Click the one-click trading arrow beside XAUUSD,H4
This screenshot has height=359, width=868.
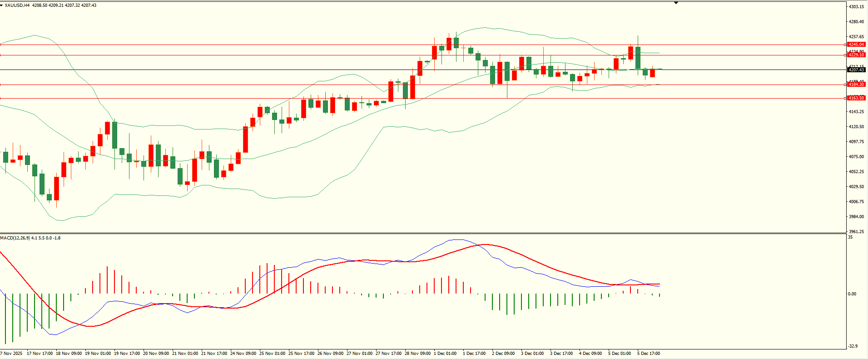pos(2,5)
